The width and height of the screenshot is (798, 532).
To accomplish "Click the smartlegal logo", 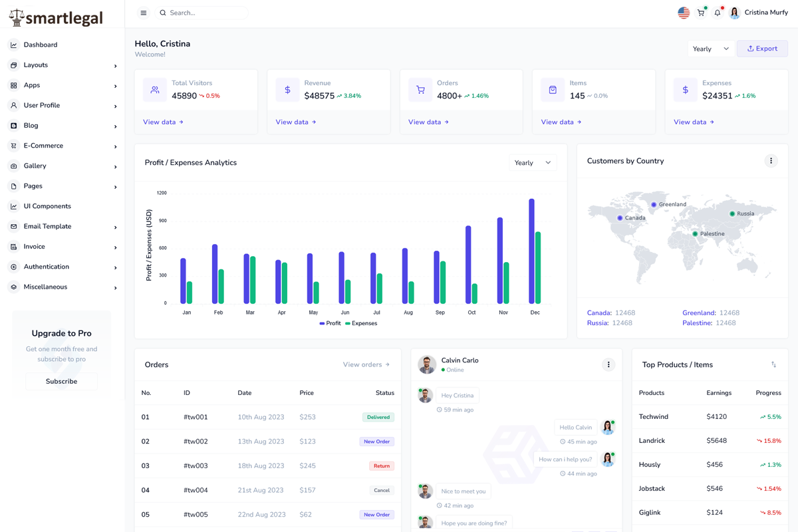I will click(56, 17).
